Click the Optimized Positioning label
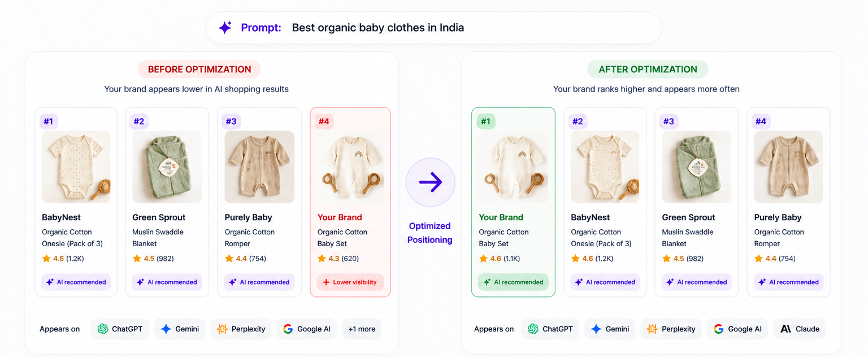868x358 pixels. 430,233
